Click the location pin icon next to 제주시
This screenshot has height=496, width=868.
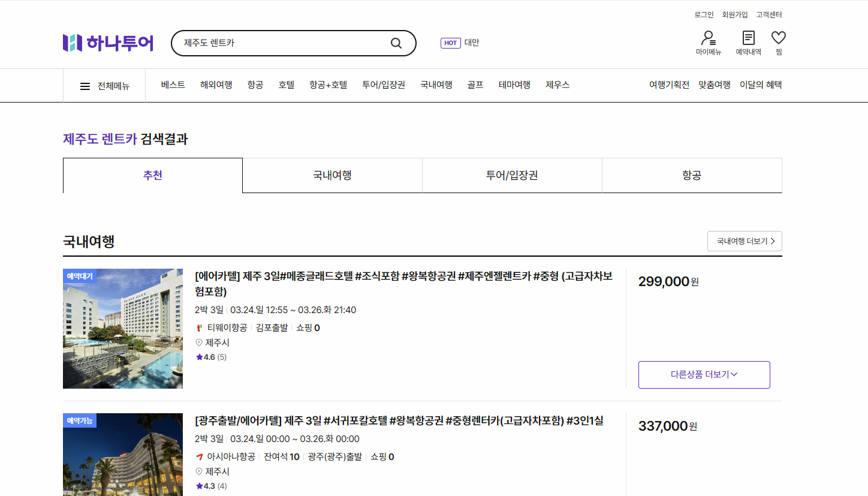coord(197,342)
